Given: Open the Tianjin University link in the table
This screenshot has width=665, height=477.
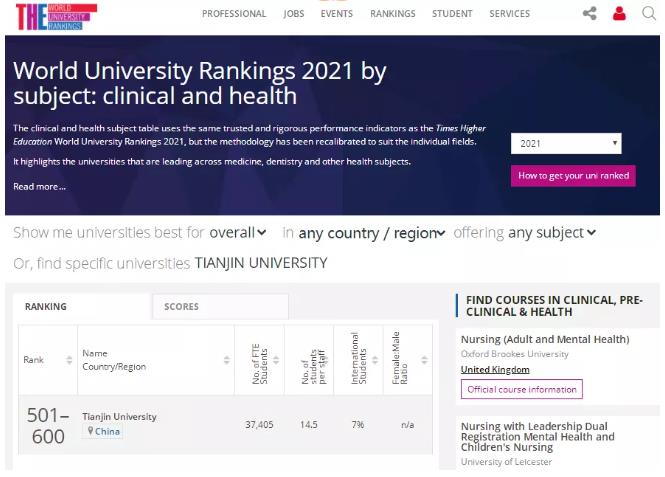Looking at the screenshot, I should (119, 417).
